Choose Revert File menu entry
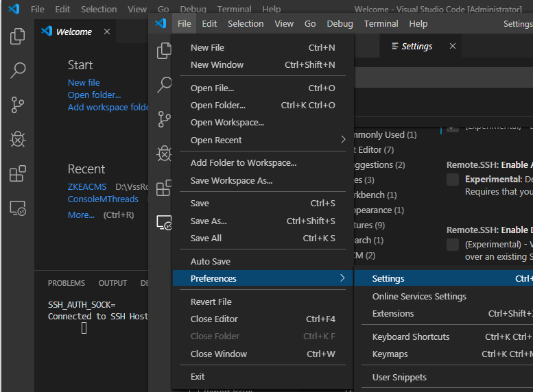The width and height of the screenshot is (533, 392). click(x=263, y=302)
